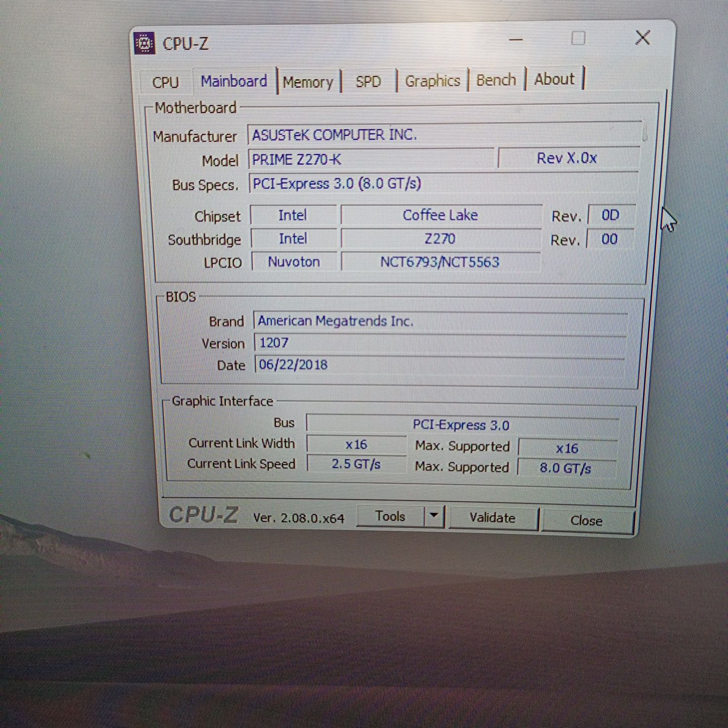Click the Close button at bottom

click(x=587, y=521)
